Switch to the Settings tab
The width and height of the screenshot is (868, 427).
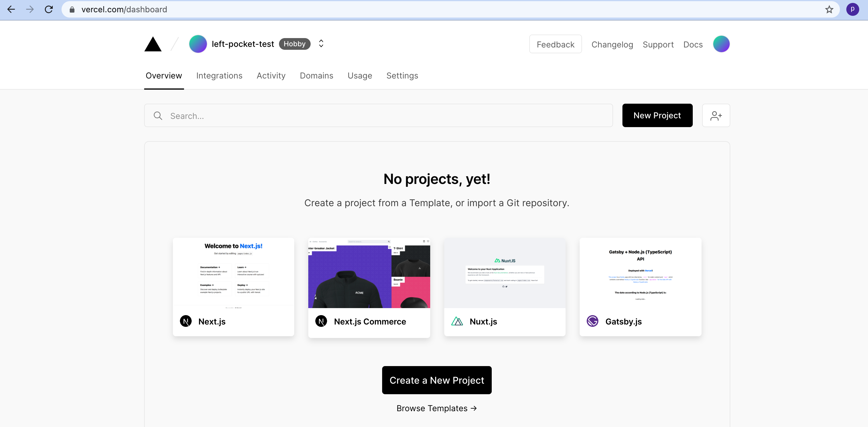coord(402,76)
